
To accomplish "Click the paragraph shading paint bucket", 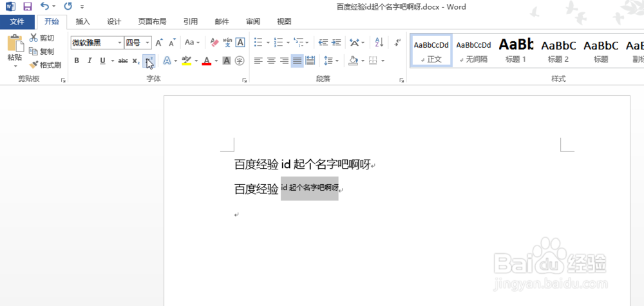I will click(353, 61).
